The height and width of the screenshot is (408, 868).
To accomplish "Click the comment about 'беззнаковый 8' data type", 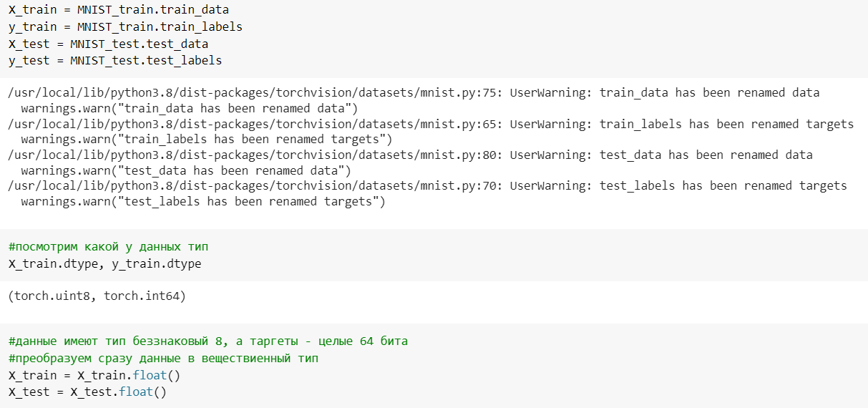I will click(x=208, y=341).
